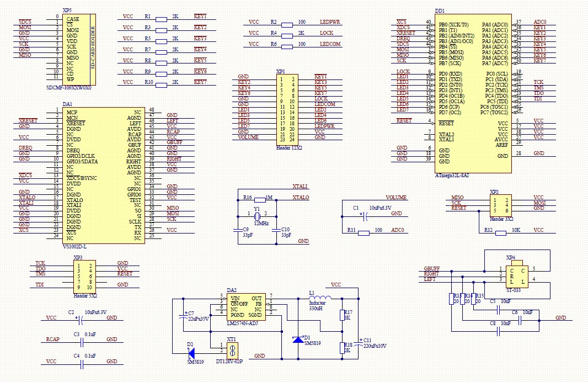588x382 pixels.
Task: Click the SDCMF-109XXW0X0 part label
Action: coord(68,88)
